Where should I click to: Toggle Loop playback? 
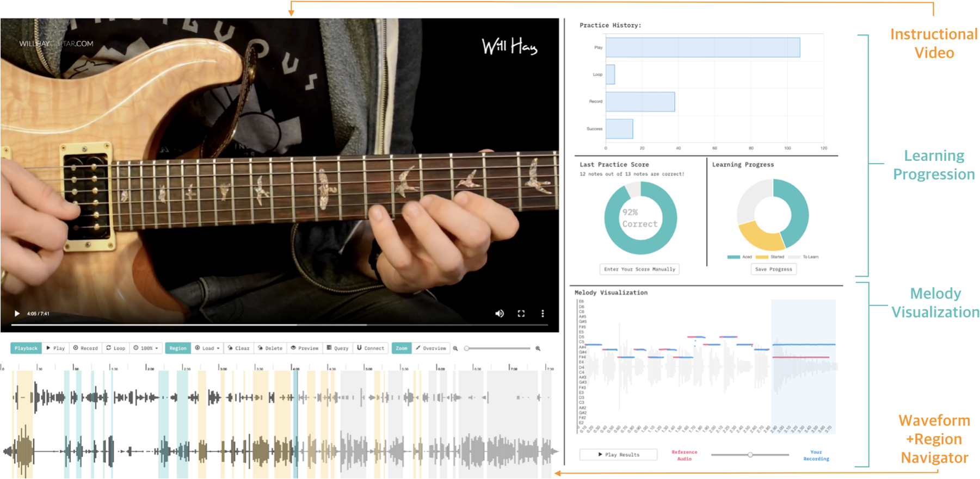116,348
